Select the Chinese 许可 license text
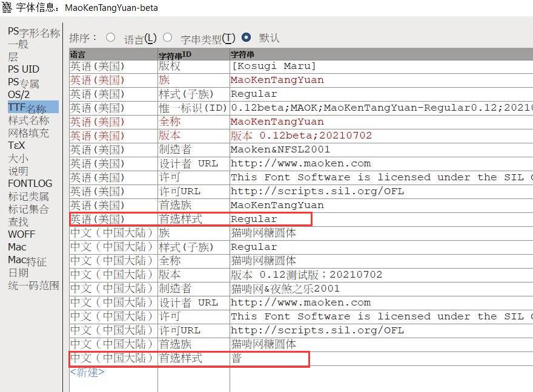The height and width of the screenshot is (392, 533). pos(382,316)
